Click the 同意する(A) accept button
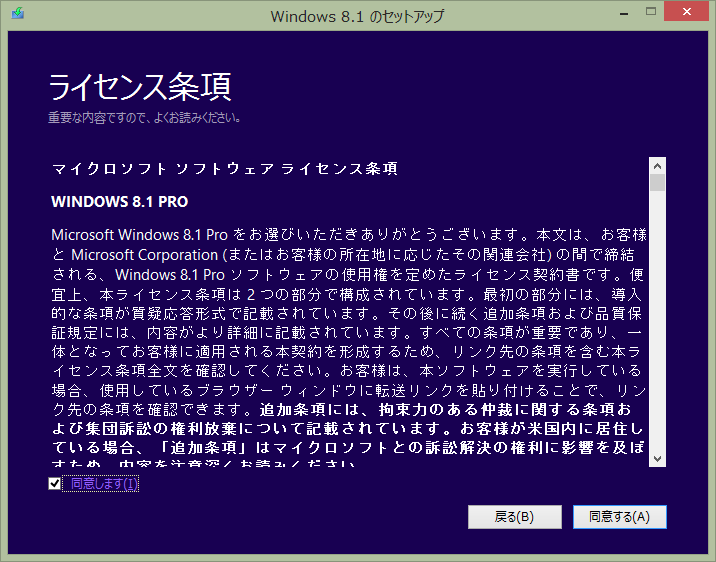Screen dimensions: 716x562 (620, 517)
